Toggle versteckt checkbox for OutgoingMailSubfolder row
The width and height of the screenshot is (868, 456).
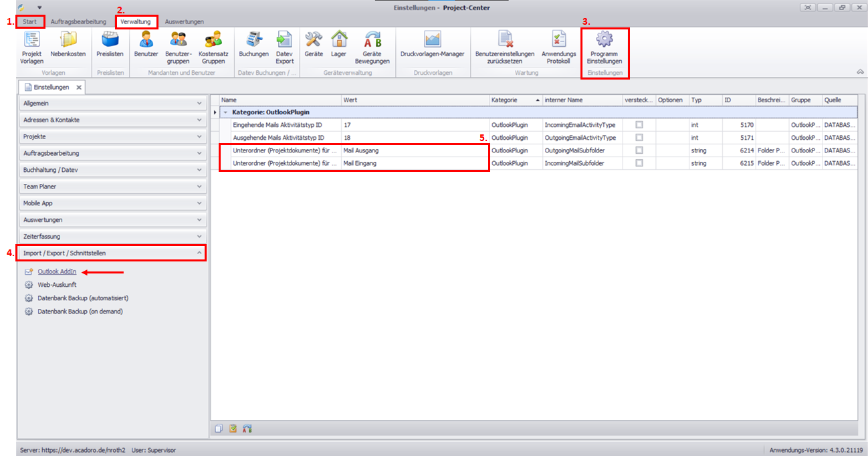(639, 150)
